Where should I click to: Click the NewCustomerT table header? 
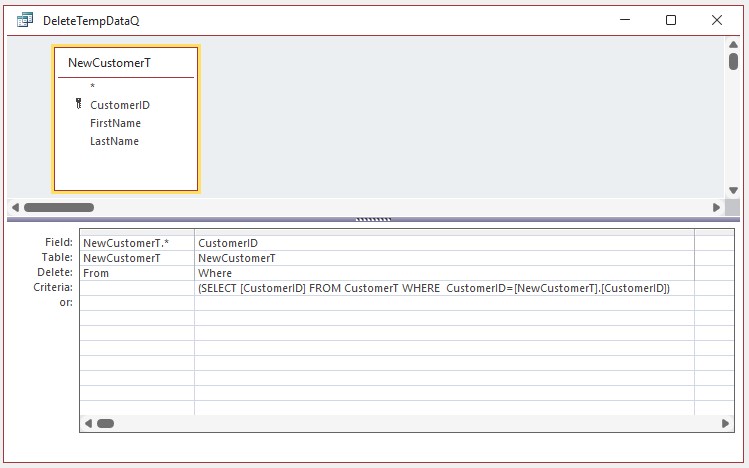click(x=109, y=63)
